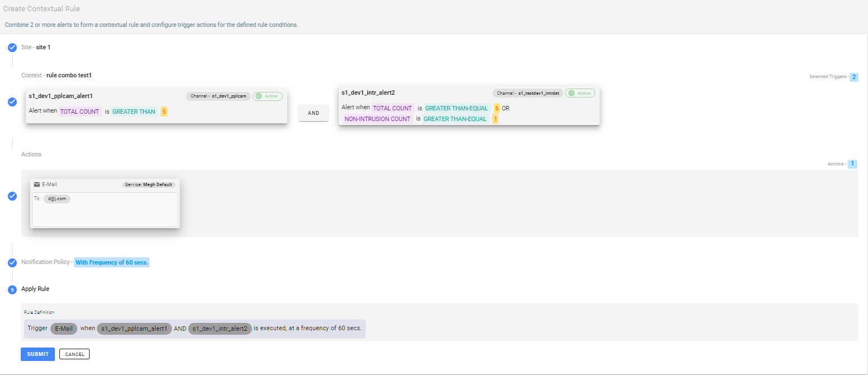Click the Notification Policy step checkmark icon
This screenshot has width=868, height=375.
(x=12, y=262)
